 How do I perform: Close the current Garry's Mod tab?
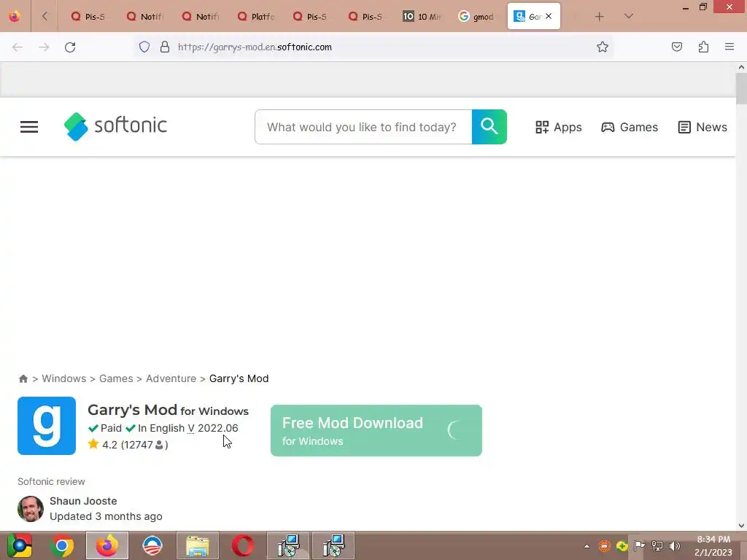[549, 16]
